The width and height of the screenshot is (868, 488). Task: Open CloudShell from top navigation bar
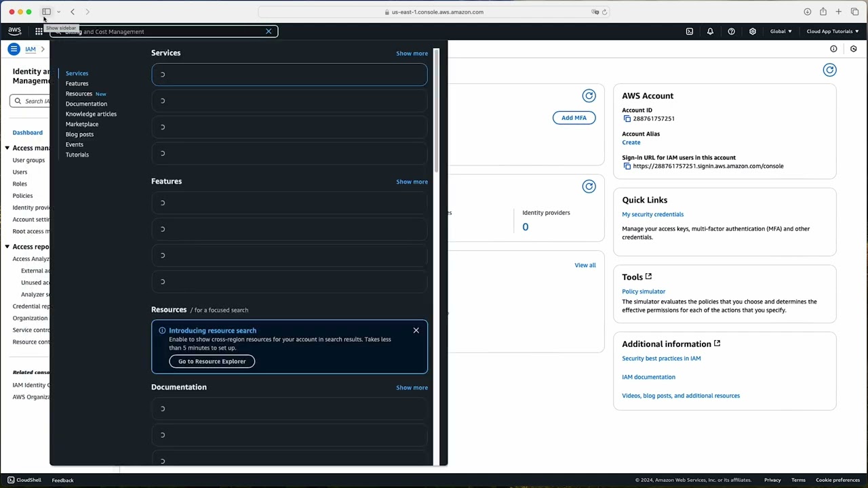click(689, 31)
